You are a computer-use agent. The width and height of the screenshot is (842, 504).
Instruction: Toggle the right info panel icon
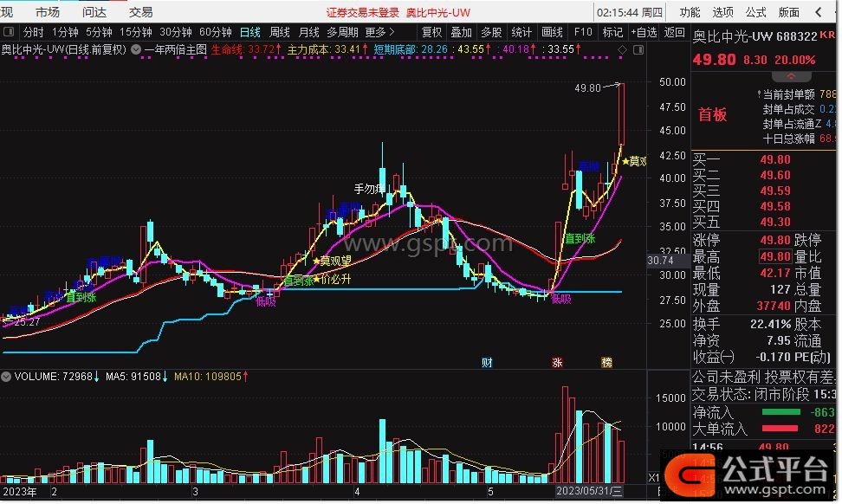tap(638, 50)
